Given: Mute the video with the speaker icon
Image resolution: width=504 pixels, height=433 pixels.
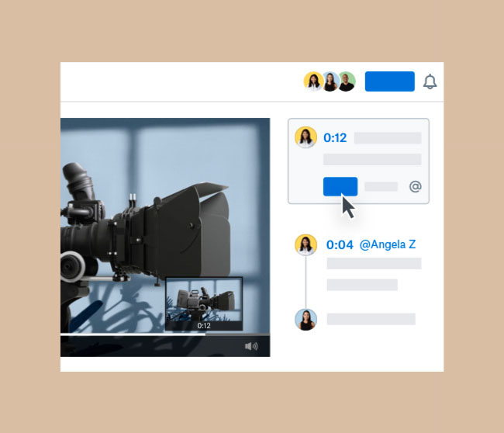Looking at the screenshot, I should (x=251, y=346).
